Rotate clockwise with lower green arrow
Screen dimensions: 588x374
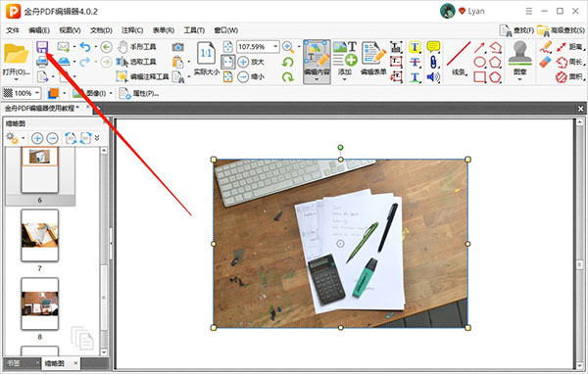(x=288, y=76)
